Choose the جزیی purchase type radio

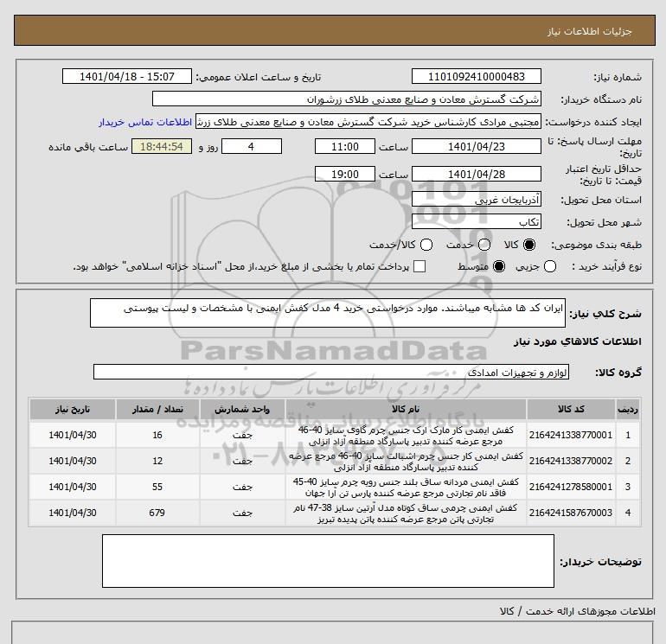click(550, 266)
